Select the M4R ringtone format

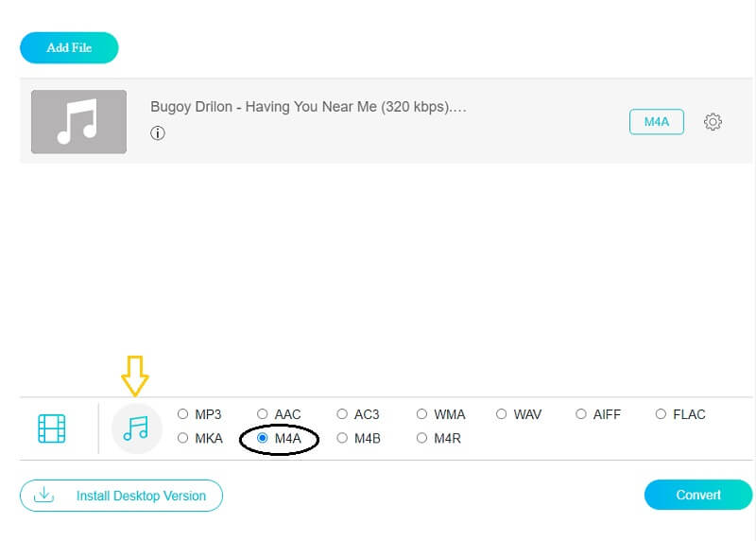421,439
